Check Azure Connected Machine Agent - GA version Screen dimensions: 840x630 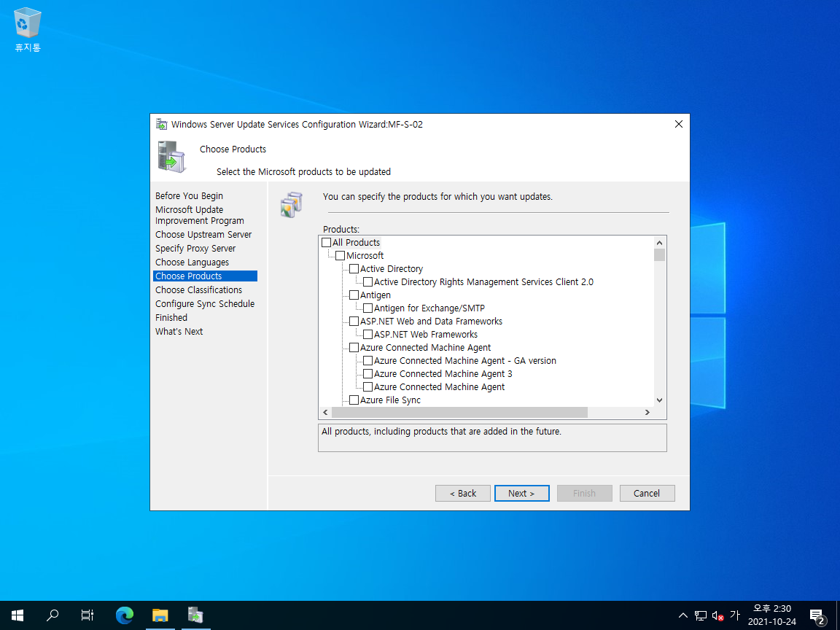point(368,360)
